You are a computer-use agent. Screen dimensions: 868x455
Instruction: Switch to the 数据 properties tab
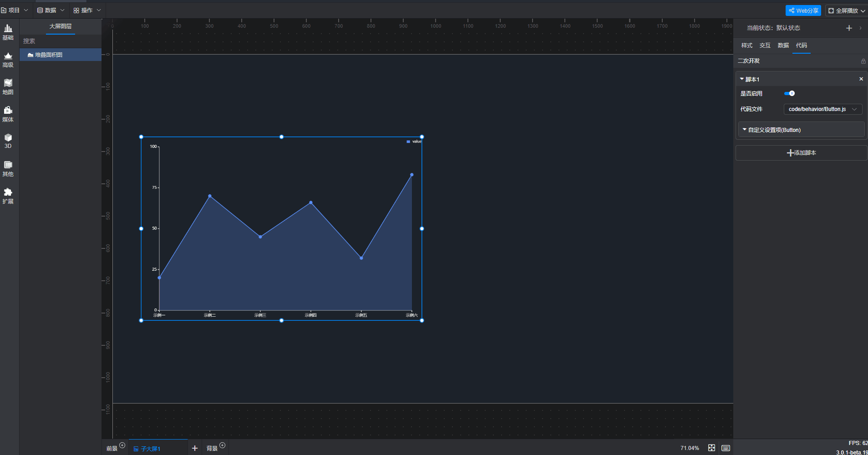coord(783,45)
